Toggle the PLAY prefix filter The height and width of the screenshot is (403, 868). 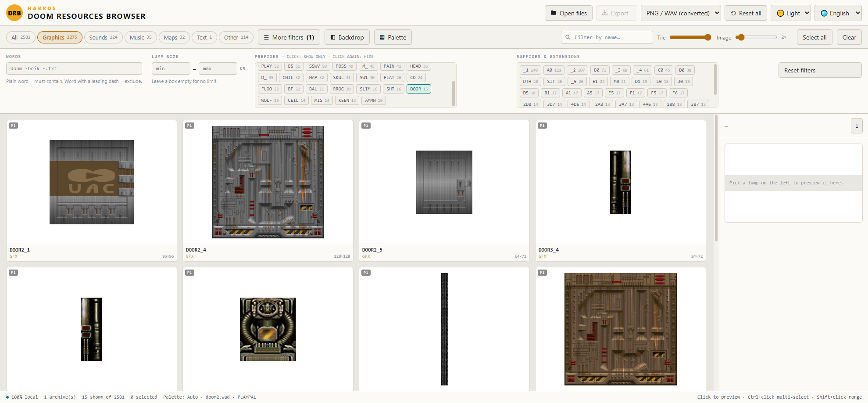[x=270, y=66]
